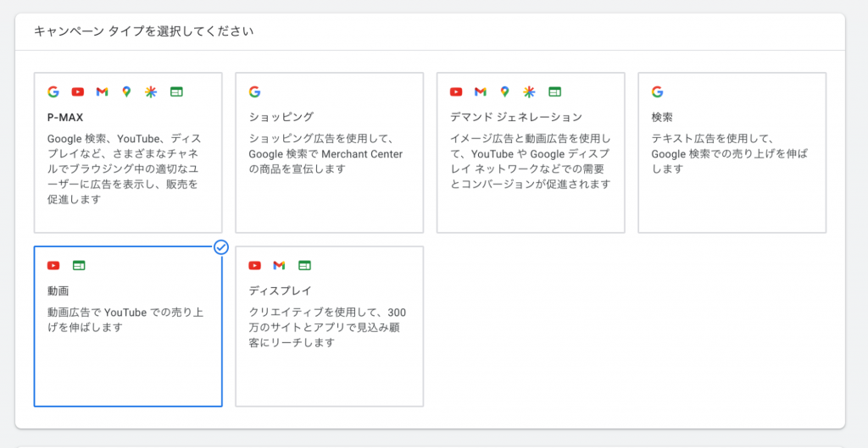Choose the 検索 campaign type title

(x=662, y=117)
